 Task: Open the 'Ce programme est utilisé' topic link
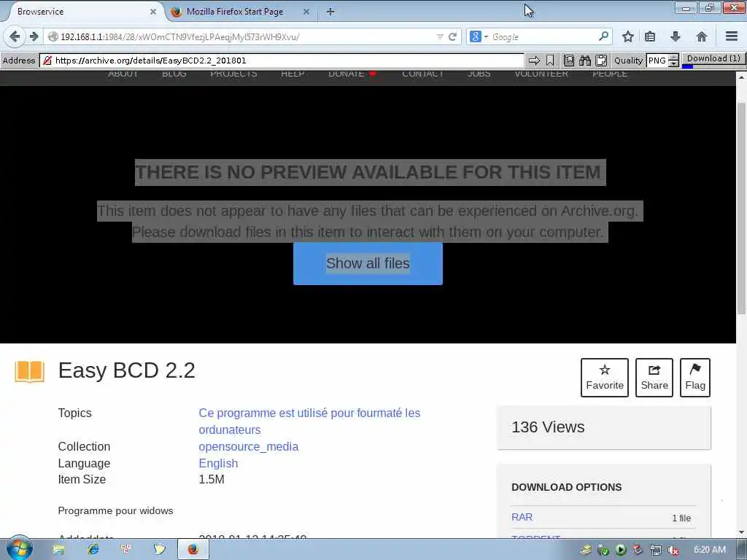309,421
